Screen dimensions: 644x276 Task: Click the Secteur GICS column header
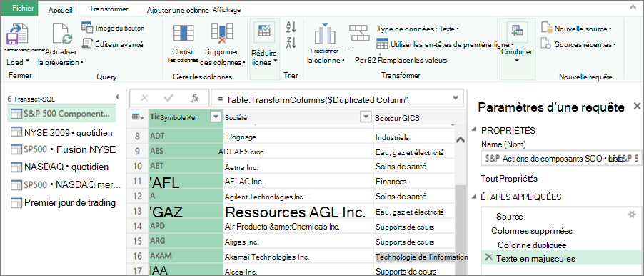pos(413,118)
